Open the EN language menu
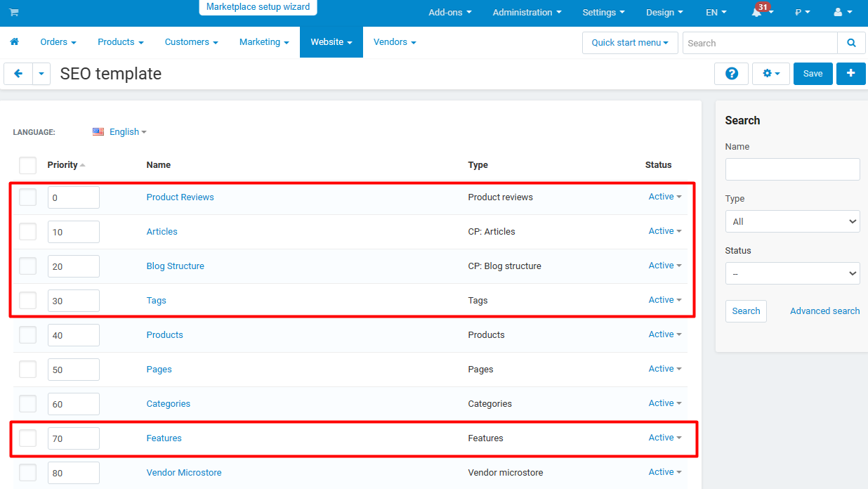This screenshot has height=489, width=868. pyautogui.click(x=716, y=12)
